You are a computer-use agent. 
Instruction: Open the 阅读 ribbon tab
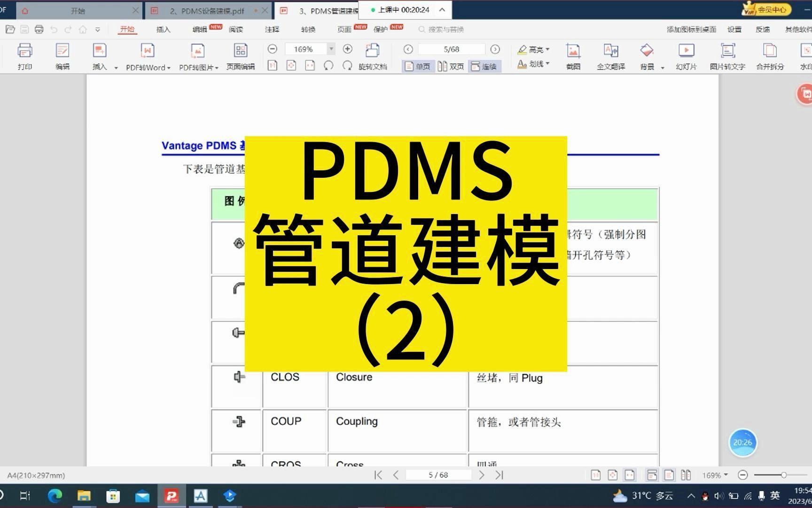click(236, 29)
